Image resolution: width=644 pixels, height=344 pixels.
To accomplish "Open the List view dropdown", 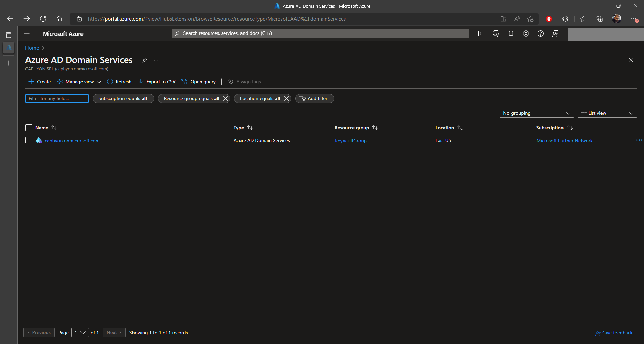I will 607,113.
